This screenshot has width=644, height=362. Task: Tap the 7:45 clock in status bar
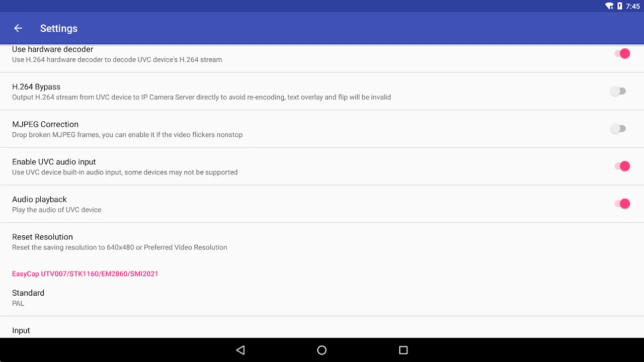click(633, 6)
